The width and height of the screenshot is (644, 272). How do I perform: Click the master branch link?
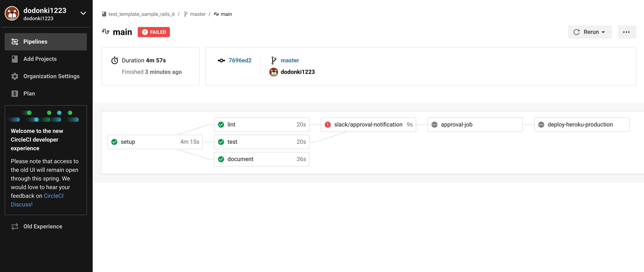pyautogui.click(x=290, y=61)
